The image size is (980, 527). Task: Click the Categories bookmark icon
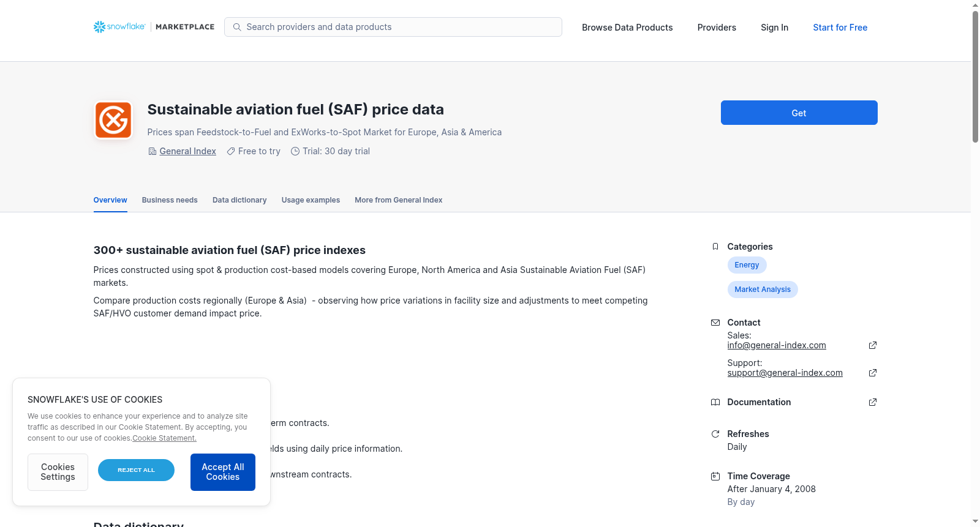pos(715,247)
